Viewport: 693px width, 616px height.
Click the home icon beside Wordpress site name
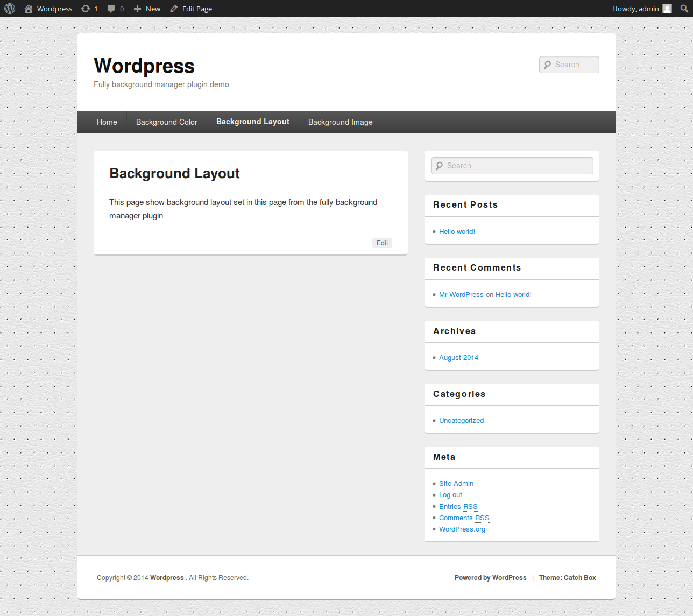pos(29,9)
